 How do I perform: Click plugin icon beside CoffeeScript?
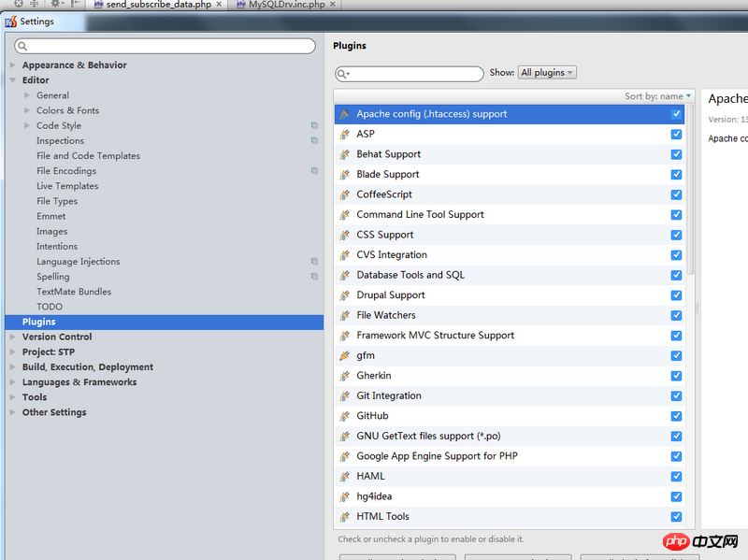(x=344, y=194)
